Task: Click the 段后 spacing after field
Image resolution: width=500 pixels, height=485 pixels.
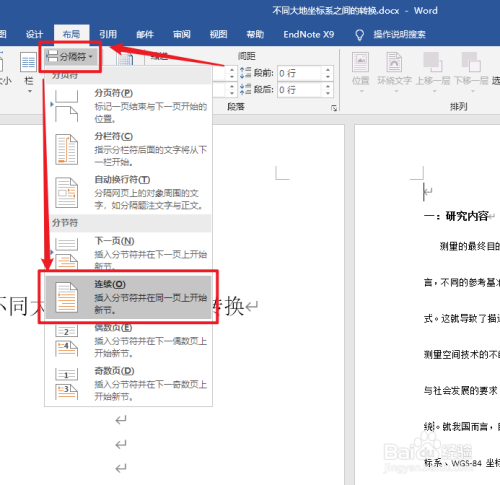Action: 299,90
